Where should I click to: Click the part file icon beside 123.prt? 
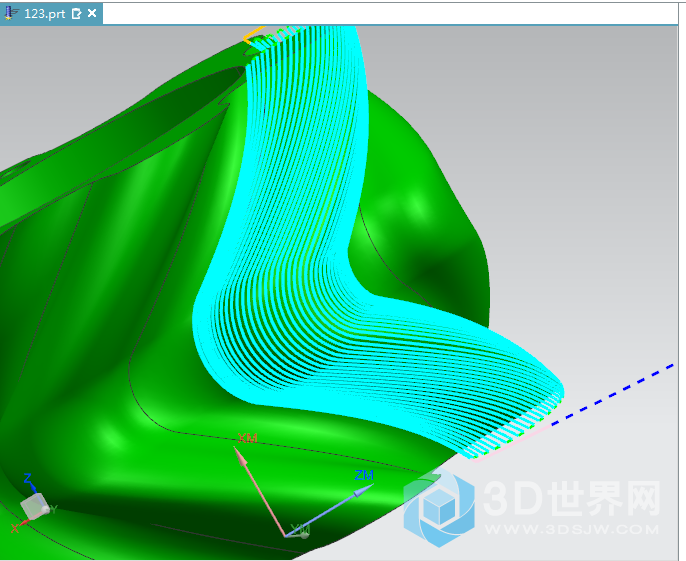[x=10, y=13]
